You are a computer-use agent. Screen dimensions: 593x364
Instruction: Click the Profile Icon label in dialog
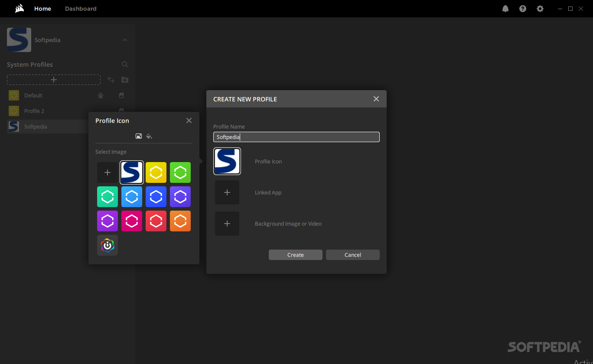point(268,162)
